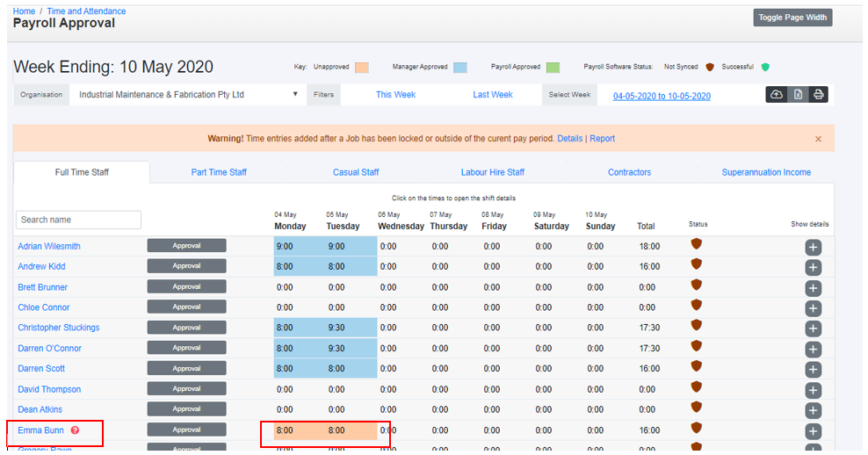Open Darren O'Connor's Tuesday 9:30 shift
The width and height of the screenshot is (868, 455).
(x=336, y=348)
